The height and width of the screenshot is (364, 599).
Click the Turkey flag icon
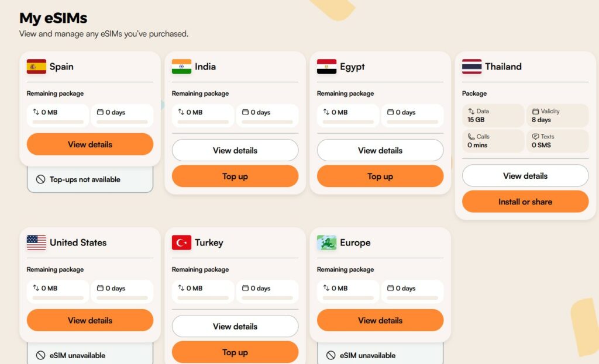coord(181,242)
